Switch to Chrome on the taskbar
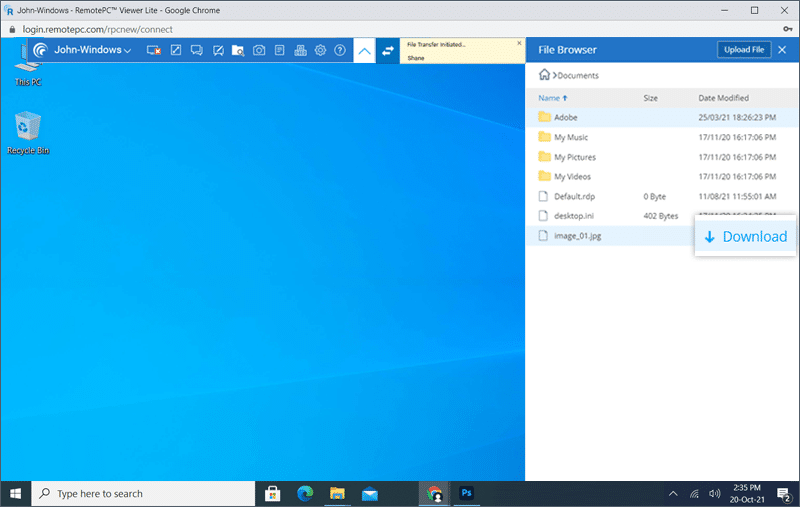800x507 pixels. click(x=434, y=494)
